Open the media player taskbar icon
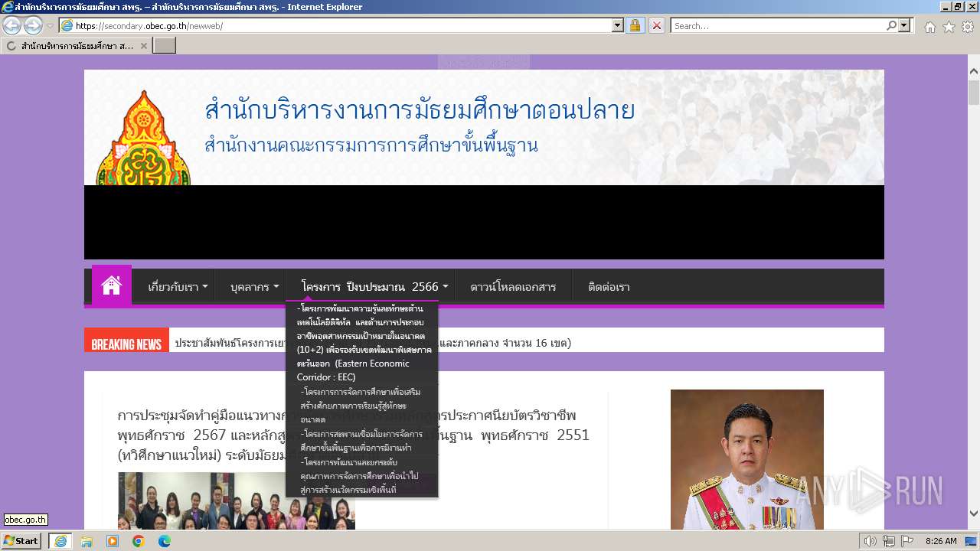 point(113,541)
